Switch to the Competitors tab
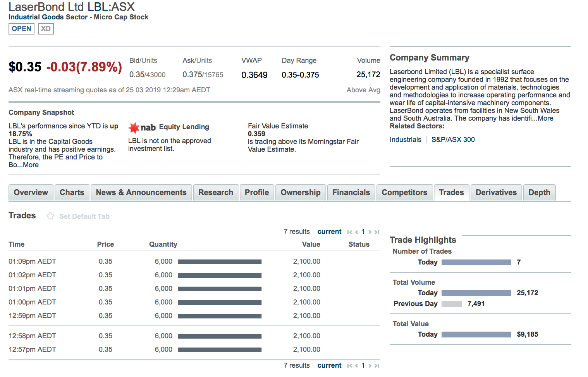This screenshot has height=377, width=588. point(404,193)
